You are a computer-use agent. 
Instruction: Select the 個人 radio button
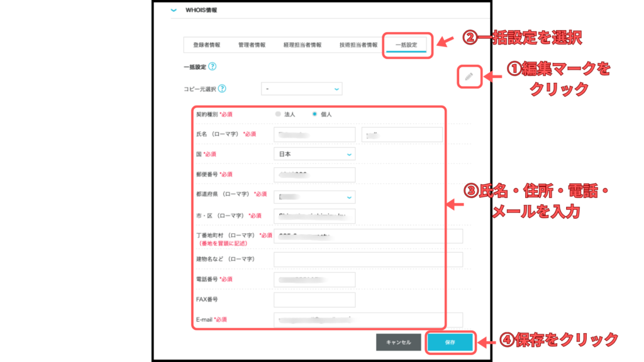pyautogui.click(x=315, y=114)
